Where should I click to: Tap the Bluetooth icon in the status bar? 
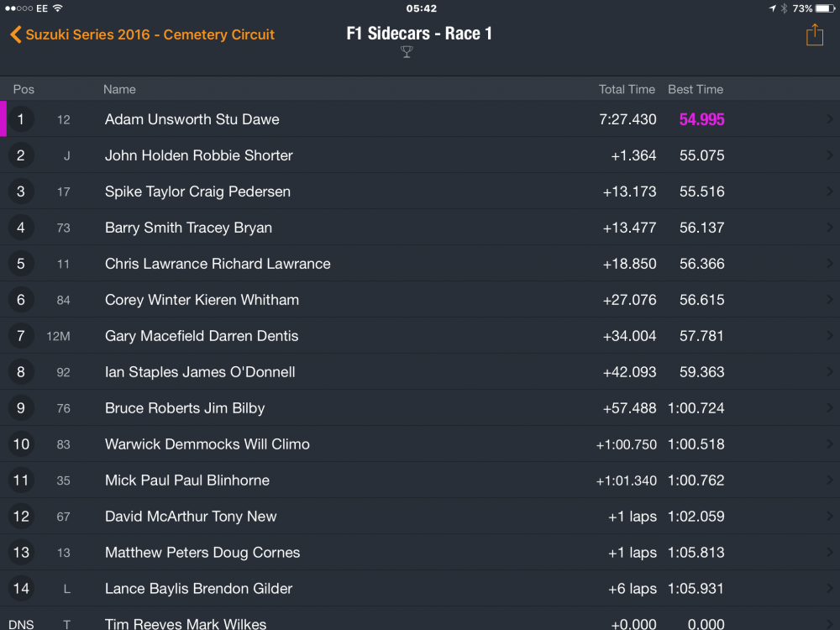[x=784, y=8]
